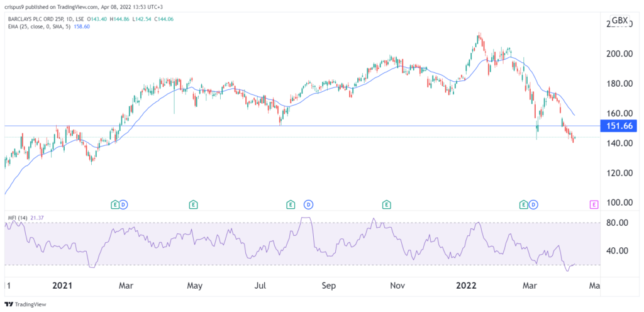Open the earnings marker in February 2022
Viewport: 644px width, 312px height.
click(523, 204)
